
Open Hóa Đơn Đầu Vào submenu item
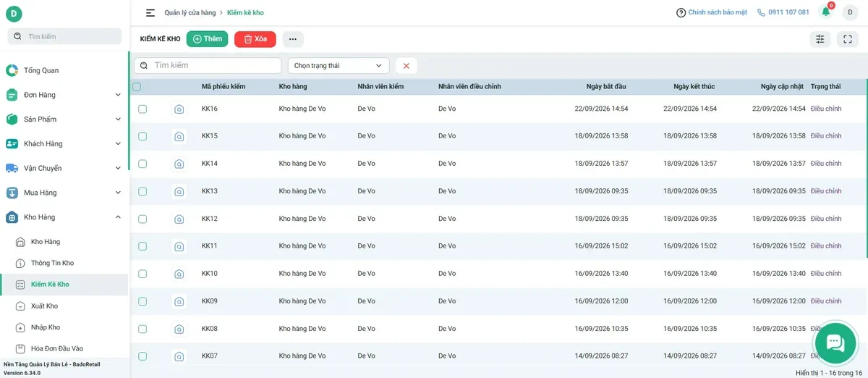tap(64, 348)
